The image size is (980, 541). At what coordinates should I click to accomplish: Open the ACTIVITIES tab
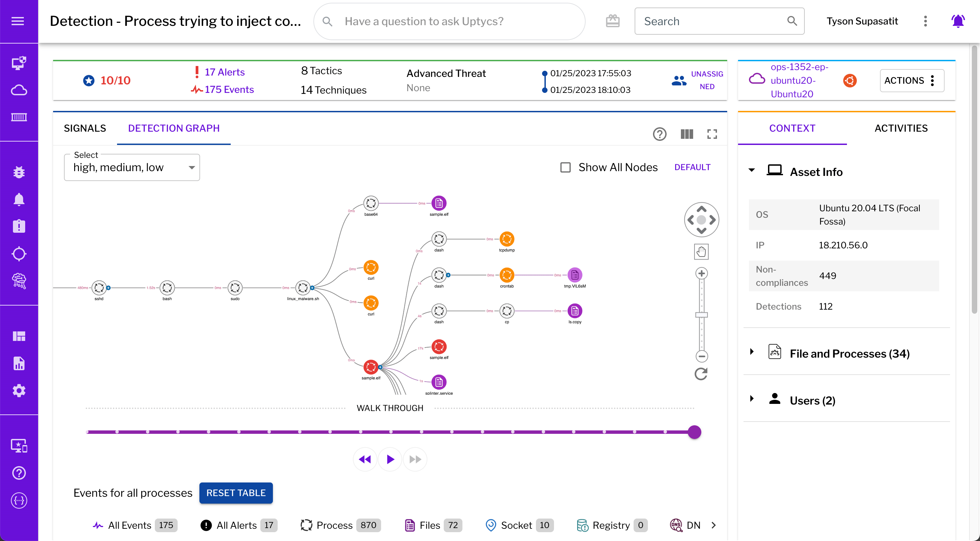900,128
